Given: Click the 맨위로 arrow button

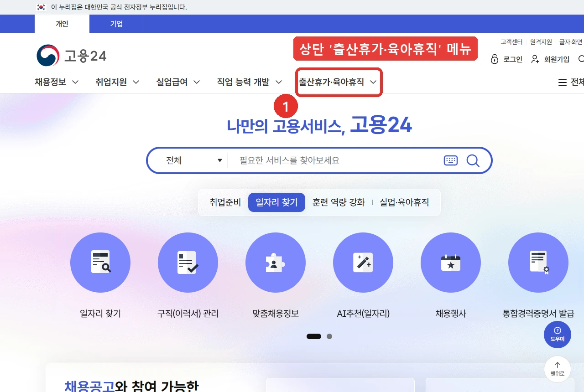Looking at the screenshot, I should [558, 369].
